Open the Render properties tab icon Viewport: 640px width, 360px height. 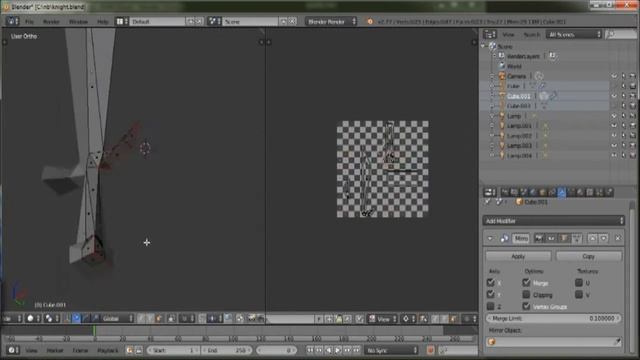505,192
